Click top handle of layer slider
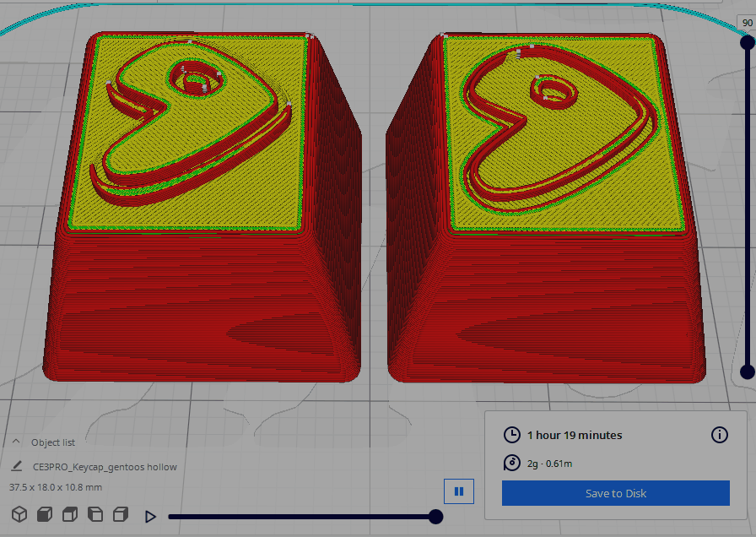This screenshot has width=756, height=537. click(x=748, y=42)
